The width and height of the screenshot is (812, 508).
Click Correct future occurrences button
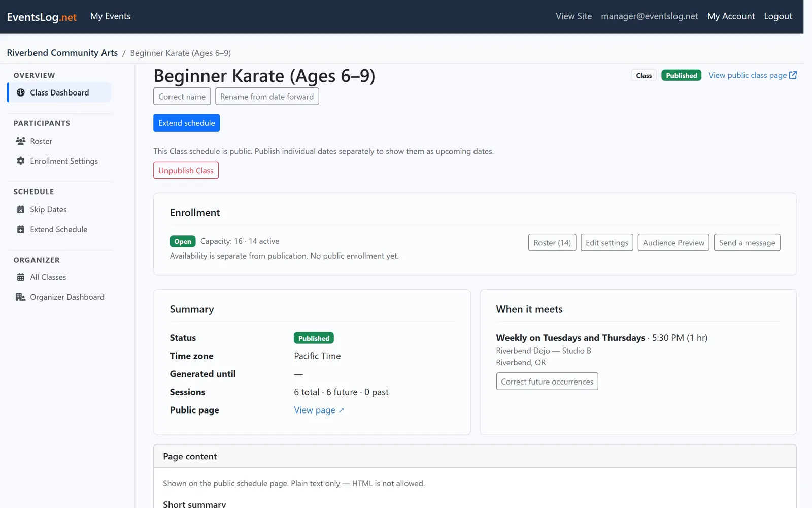(547, 382)
